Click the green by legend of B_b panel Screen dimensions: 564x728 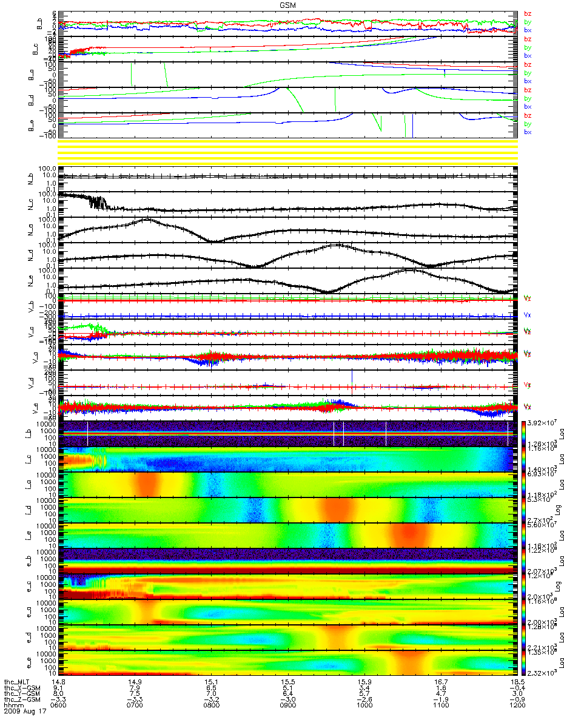[x=528, y=22]
